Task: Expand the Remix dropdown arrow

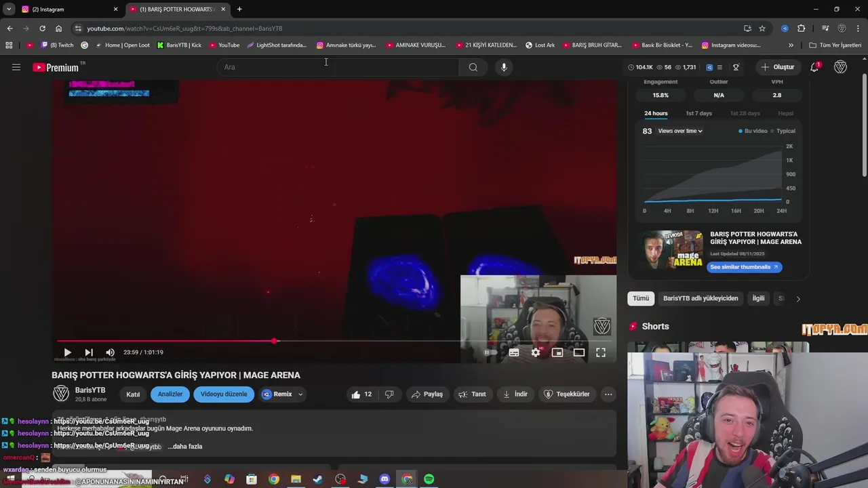Action: [300, 394]
